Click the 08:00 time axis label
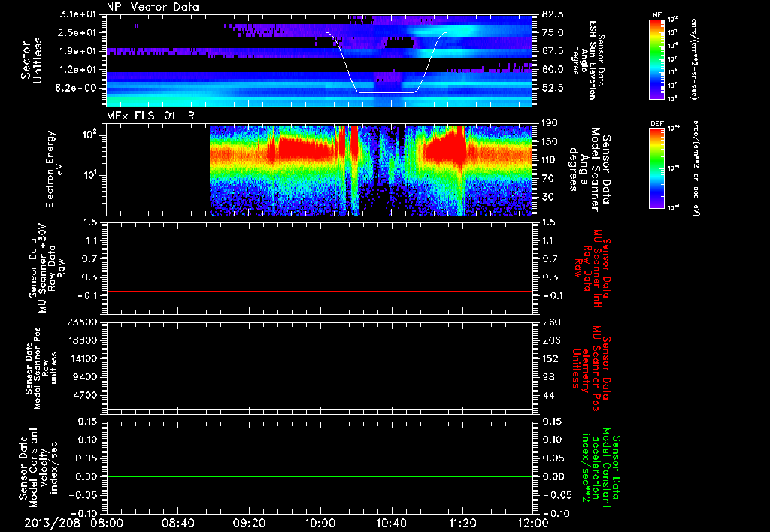Viewport: 770px width, 532px height. pyautogui.click(x=107, y=522)
